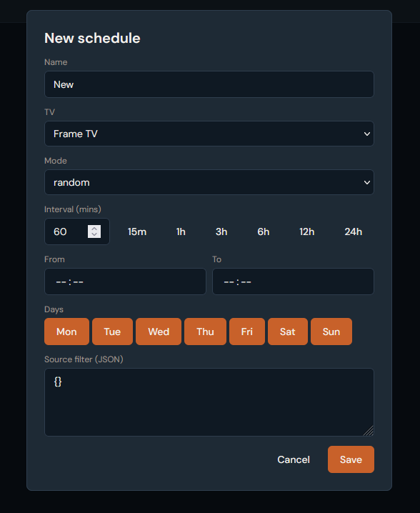
Task: Set interval preset to 6h
Action: (264, 231)
